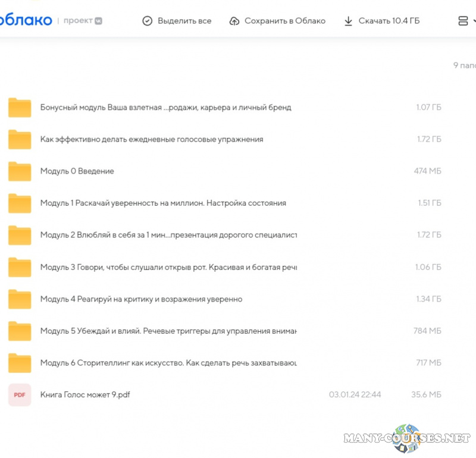Click the PDF icon of Книга Голос

(20, 395)
